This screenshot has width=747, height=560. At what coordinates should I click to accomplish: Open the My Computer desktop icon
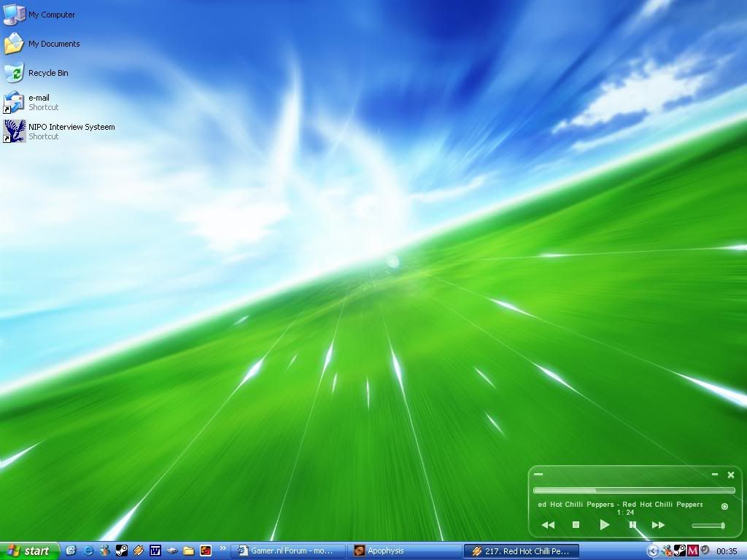coord(15,15)
